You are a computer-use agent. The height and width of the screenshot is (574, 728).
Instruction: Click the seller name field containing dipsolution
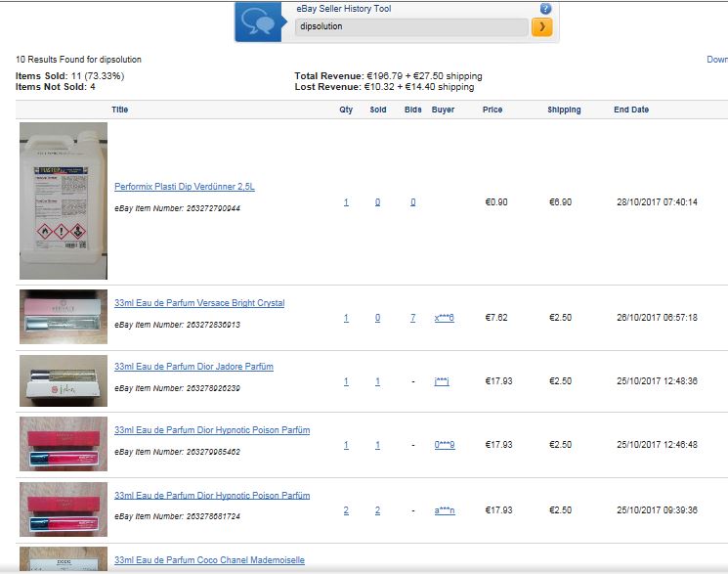coord(411,27)
